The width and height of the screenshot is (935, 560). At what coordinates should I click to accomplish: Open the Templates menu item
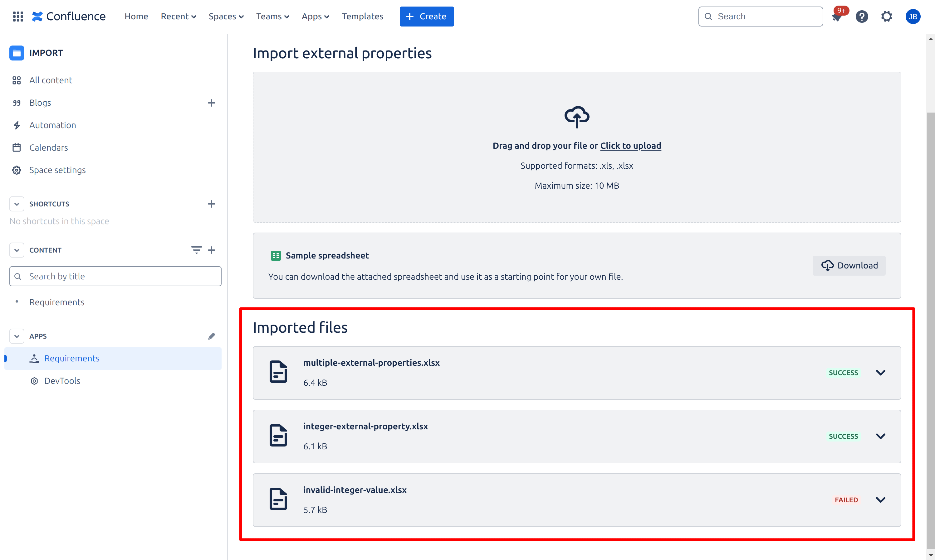click(x=362, y=17)
